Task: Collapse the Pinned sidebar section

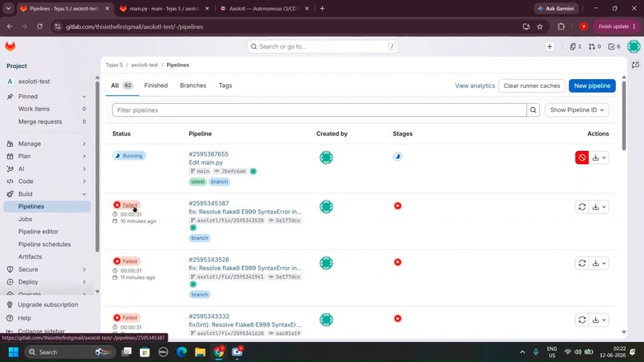Action: pos(47,97)
